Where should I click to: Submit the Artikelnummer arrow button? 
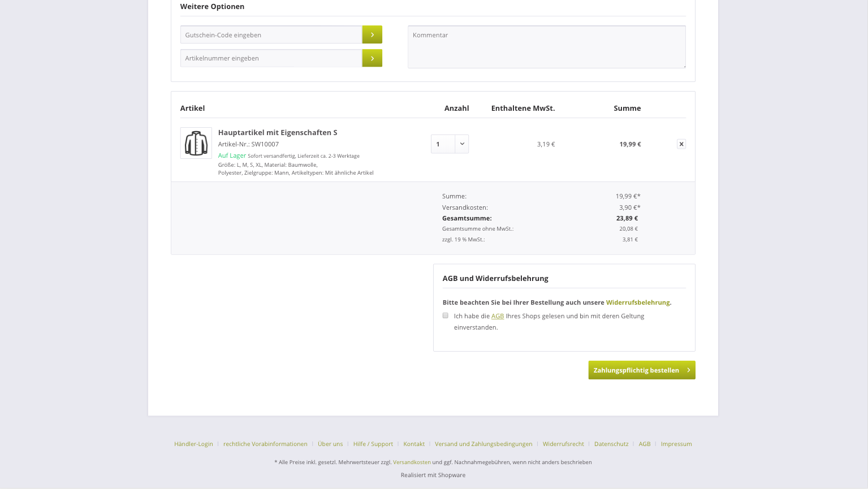pos(372,58)
